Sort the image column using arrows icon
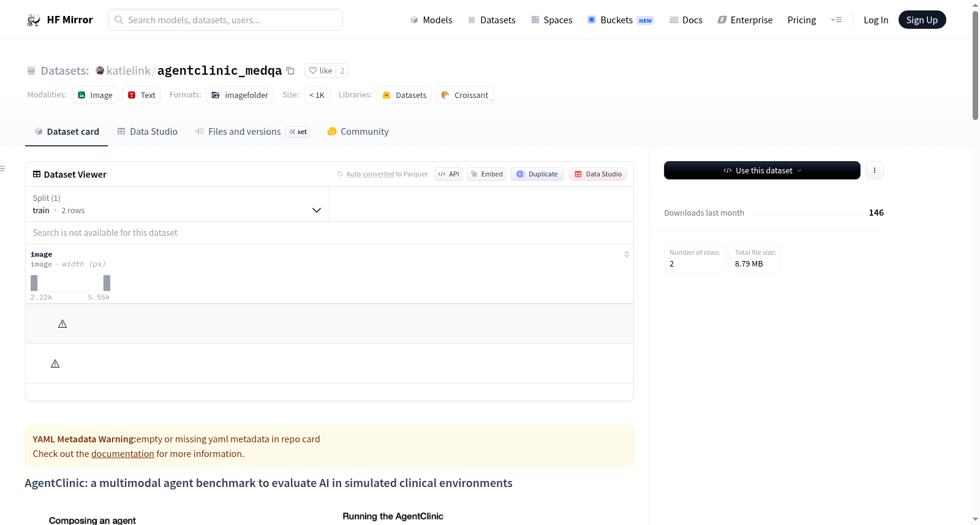 [x=627, y=254]
